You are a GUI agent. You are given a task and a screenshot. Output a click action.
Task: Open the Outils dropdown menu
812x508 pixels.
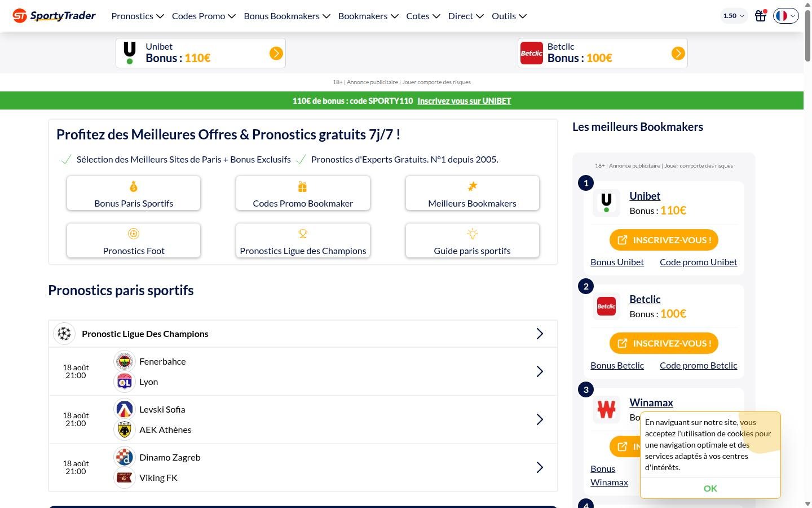509,16
